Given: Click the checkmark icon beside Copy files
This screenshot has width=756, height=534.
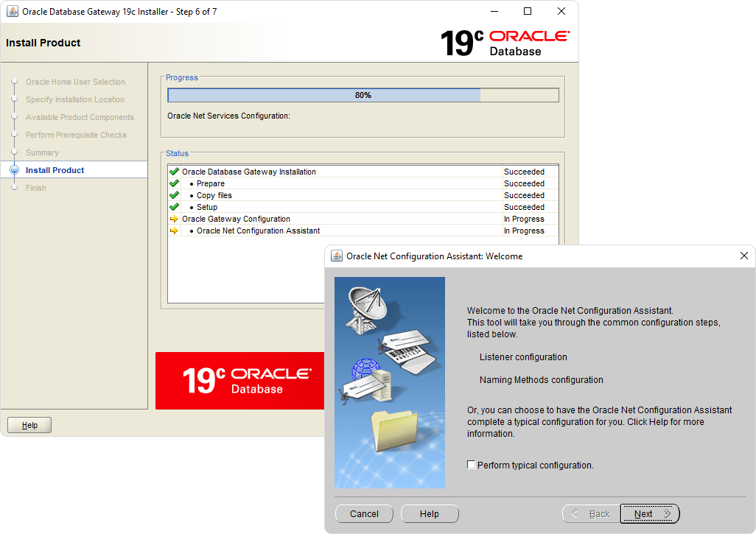Looking at the screenshot, I should tap(174, 195).
